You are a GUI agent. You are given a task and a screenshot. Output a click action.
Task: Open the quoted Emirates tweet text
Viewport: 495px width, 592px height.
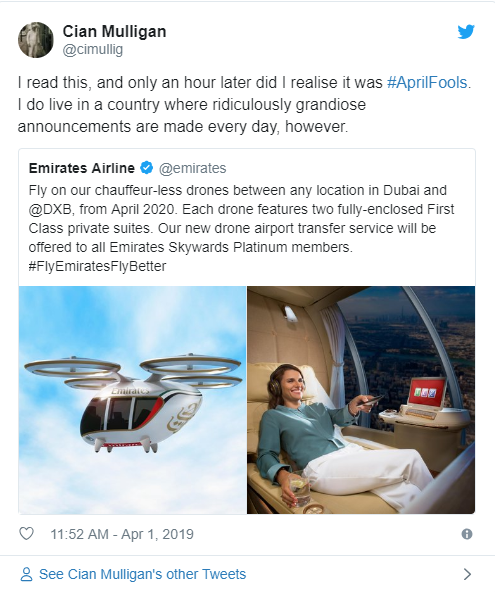[x=242, y=228]
